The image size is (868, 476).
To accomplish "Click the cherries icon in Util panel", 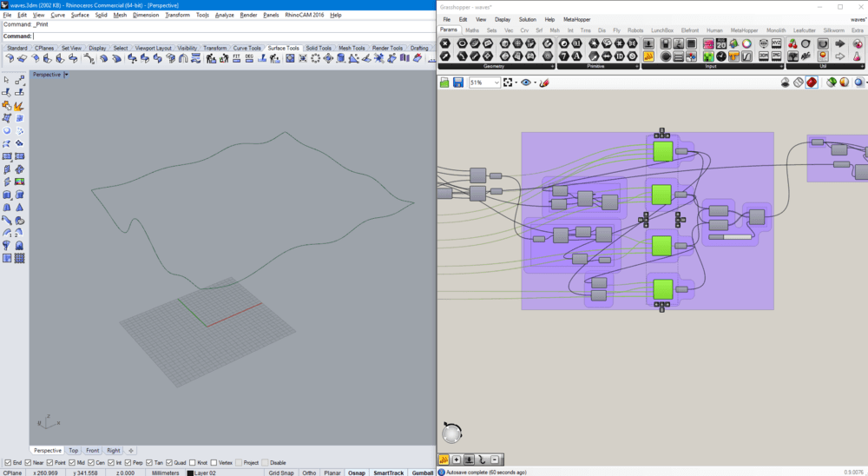I will pyautogui.click(x=792, y=43).
